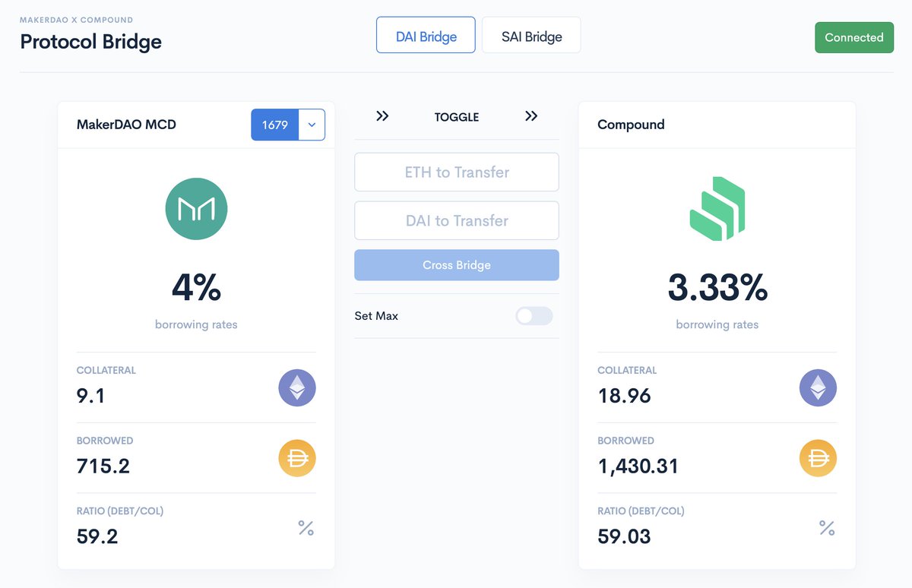Click the DAI icon in MakerDAO borrowed row

click(297, 459)
